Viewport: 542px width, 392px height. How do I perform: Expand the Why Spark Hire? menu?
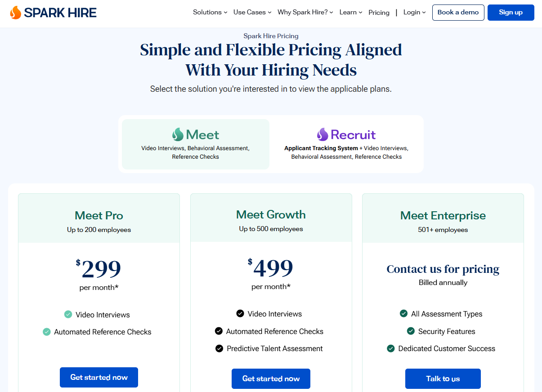[x=305, y=12]
